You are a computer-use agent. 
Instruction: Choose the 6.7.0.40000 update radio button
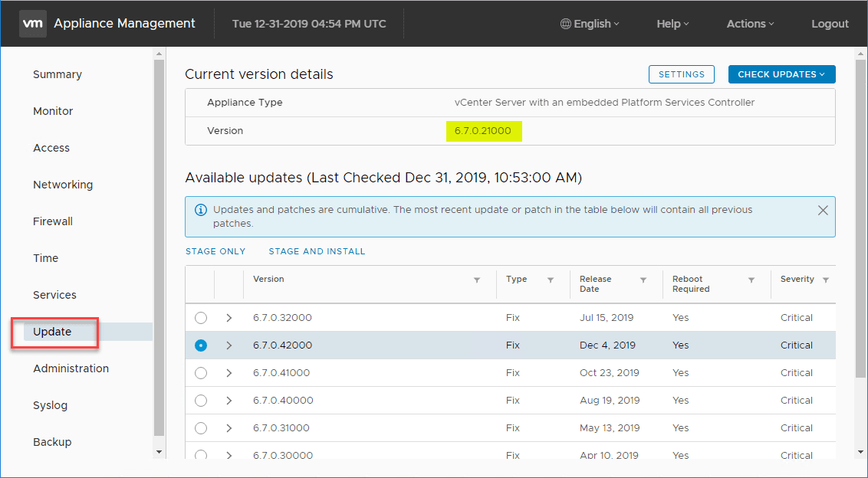(201, 401)
